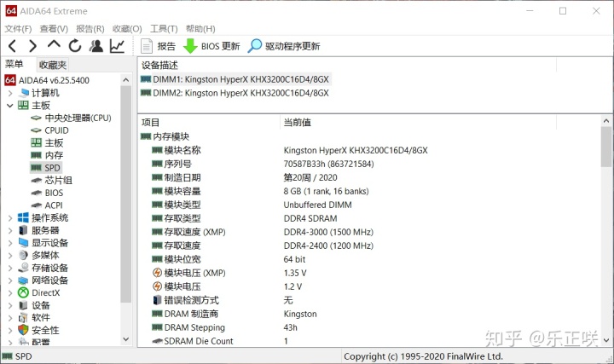The image size is (614, 364).
Task: Click the AIDA64 v6.25.5400 root tree icon
Action: tap(10, 80)
